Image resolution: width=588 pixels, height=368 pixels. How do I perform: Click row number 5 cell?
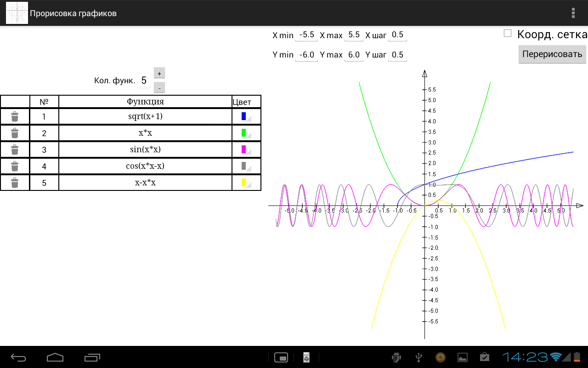[44, 183]
